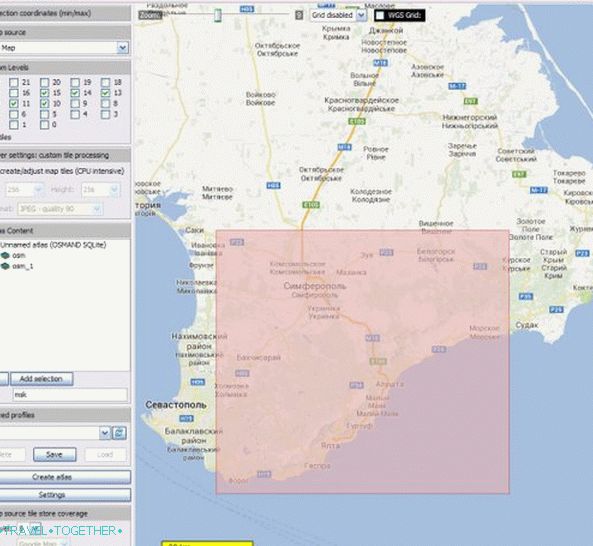Click the Севастополь label on the map
The height and width of the screenshot is (546, 593).
(x=176, y=405)
